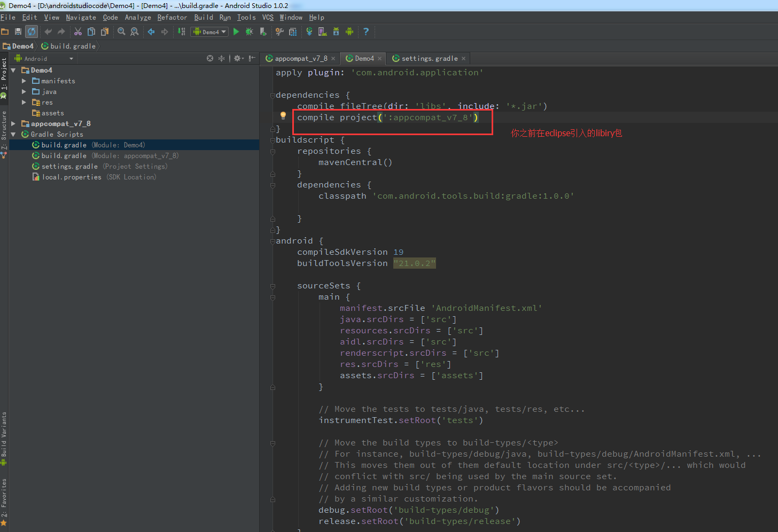The image size is (778, 532).
Task: Click the Forward navigation arrow
Action: pyautogui.click(x=165, y=32)
